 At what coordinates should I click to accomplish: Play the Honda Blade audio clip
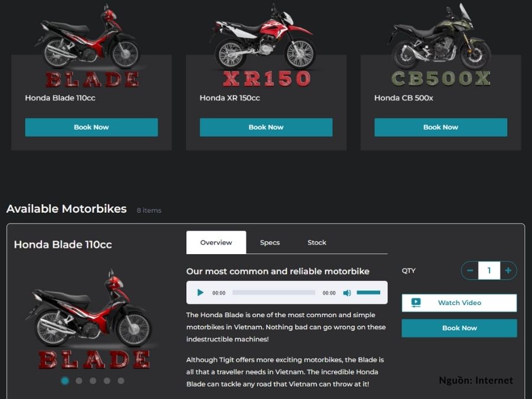click(200, 293)
